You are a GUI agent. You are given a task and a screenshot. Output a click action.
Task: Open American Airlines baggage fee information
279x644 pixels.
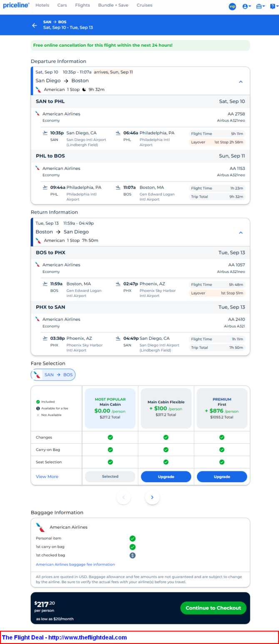pos(75,564)
